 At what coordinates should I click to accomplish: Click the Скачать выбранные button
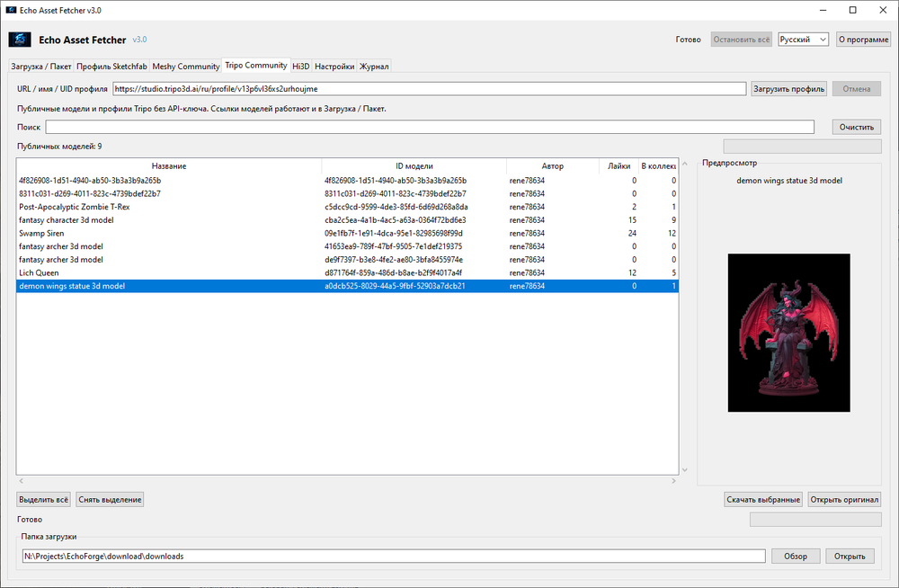[x=763, y=500]
